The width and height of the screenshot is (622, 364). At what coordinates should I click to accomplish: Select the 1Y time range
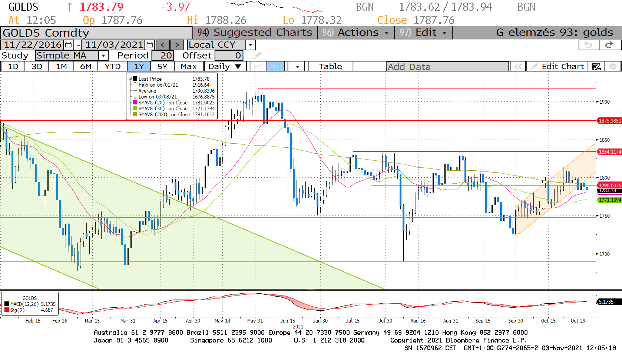pyautogui.click(x=139, y=67)
